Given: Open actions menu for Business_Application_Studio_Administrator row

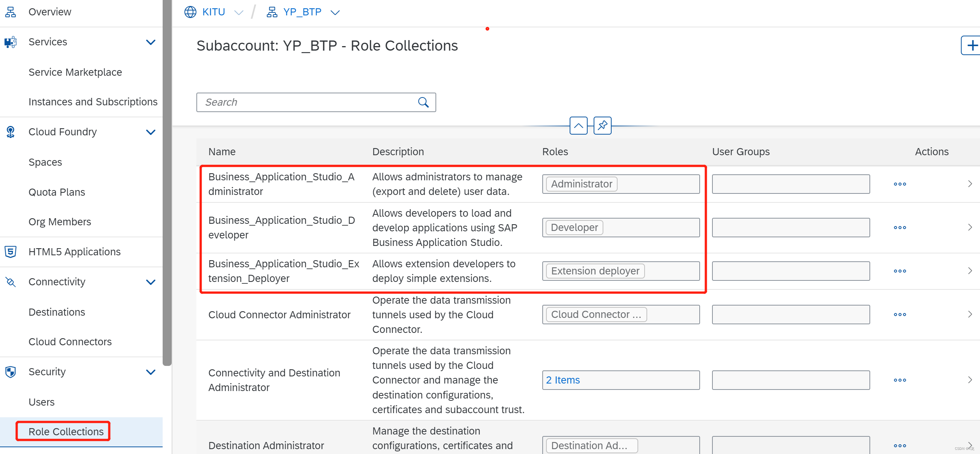Looking at the screenshot, I should click(899, 184).
